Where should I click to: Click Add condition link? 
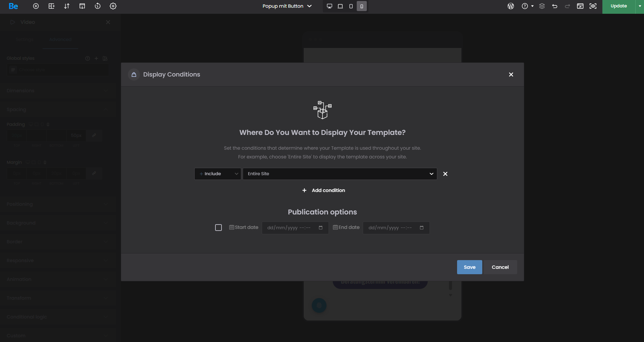324,190
